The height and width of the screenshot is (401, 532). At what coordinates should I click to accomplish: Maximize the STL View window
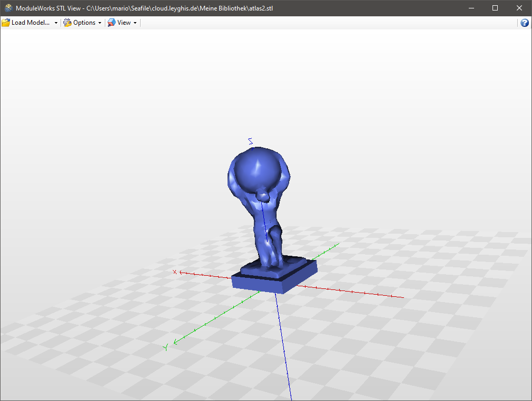[495, 8]
